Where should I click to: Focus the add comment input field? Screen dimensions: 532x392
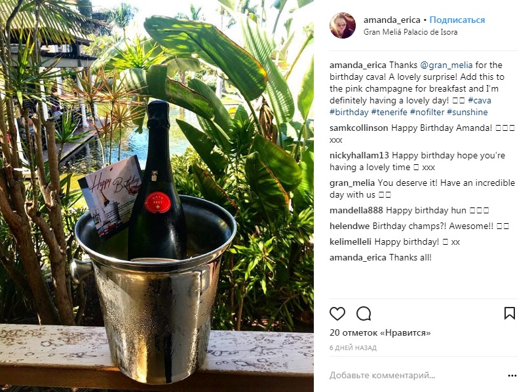(x=416, y=376)
